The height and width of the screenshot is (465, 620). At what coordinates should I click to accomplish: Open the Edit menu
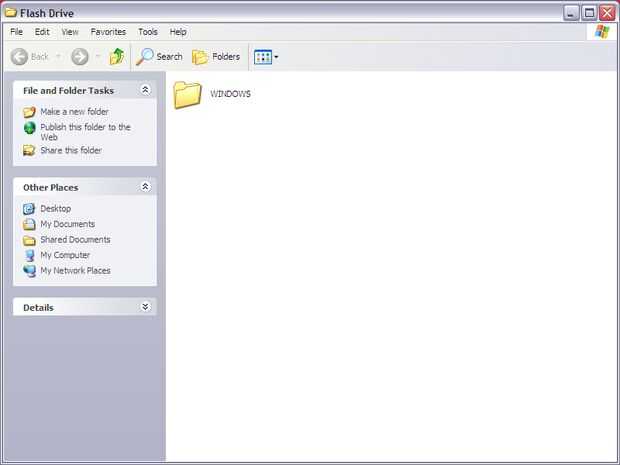click(x=42, y=32)
